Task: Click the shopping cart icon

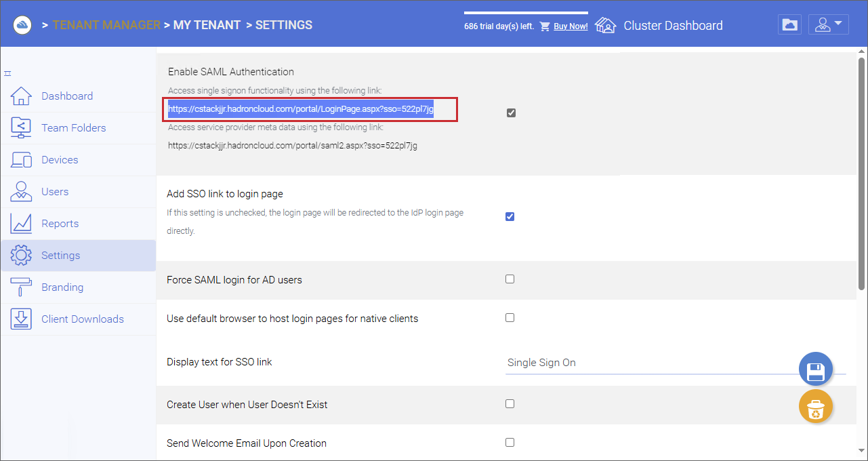Action: click(x=545, y=26)
